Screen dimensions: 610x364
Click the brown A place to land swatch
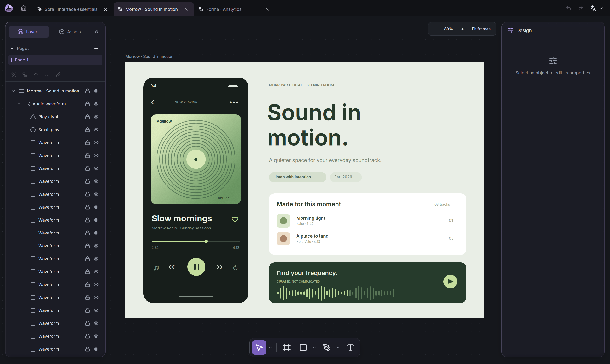tap(283, 239)
